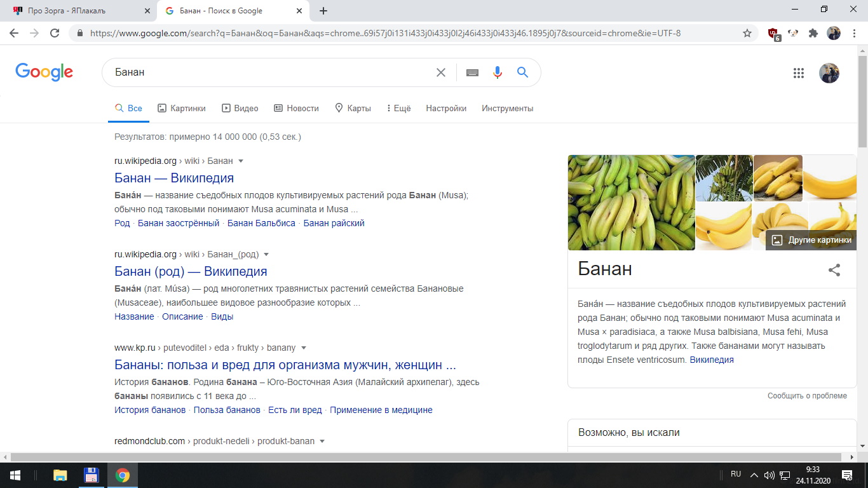Click the Chrome icon in the taskbar
This screenshot has width=868, height=488.
coord(123,475)
